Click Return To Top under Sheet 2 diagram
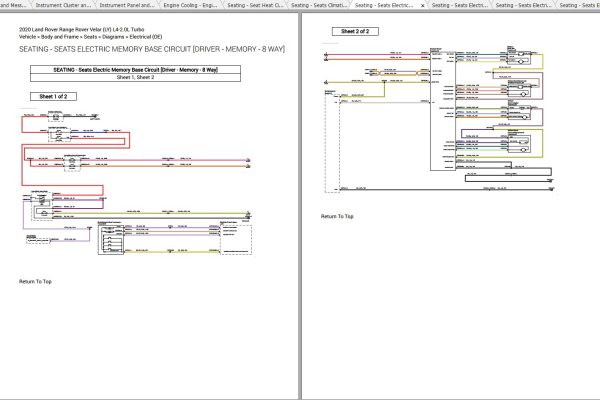Viewport: 600px width, 400px height. click(x=337, y=216)
